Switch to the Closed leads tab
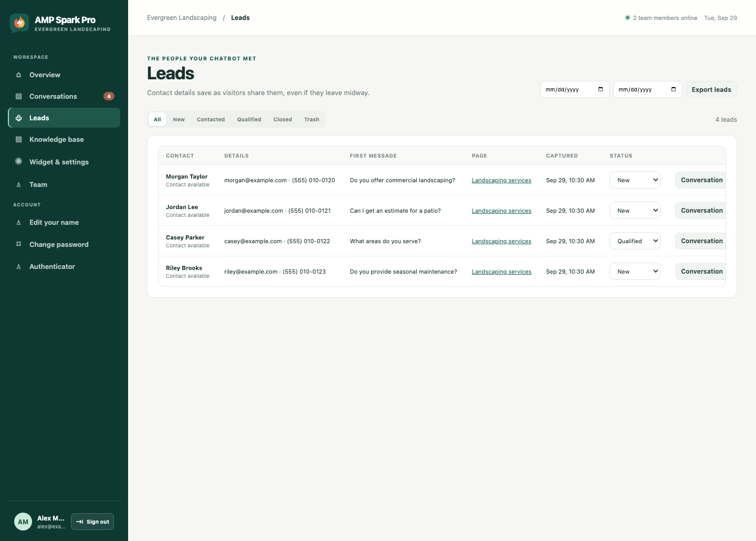This screenshot has width=756, height=541. click(282, 120)
